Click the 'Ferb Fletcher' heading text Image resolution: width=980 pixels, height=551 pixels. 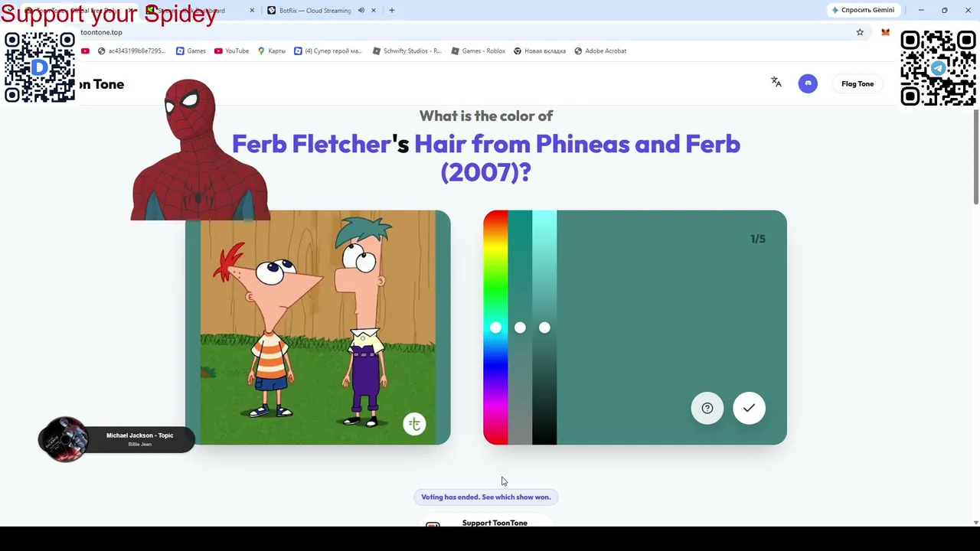(x=311, y=144)
